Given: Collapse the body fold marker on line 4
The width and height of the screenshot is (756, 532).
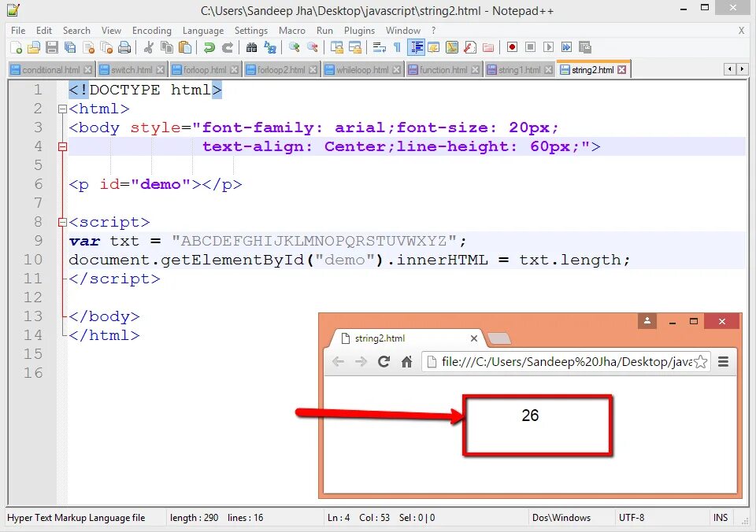Looking at the screenshot, I should [62, 146].
